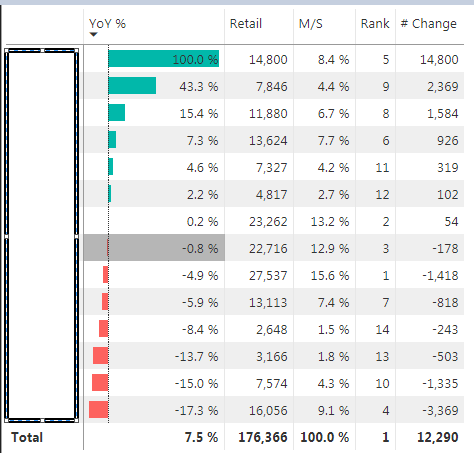Select the -5.9 % YoY cell
474x453 pixels.
(154, 302)
